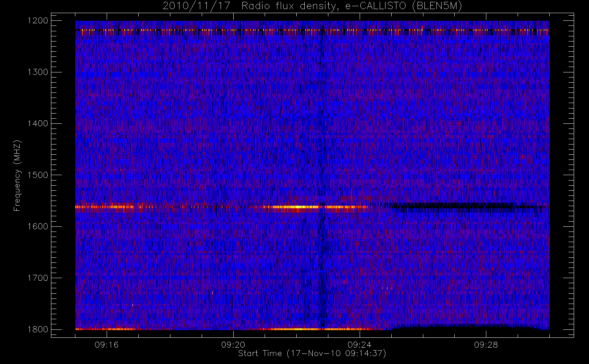
Task: Select the 1500 frequency tick label
Action: [x=38, y=175]
